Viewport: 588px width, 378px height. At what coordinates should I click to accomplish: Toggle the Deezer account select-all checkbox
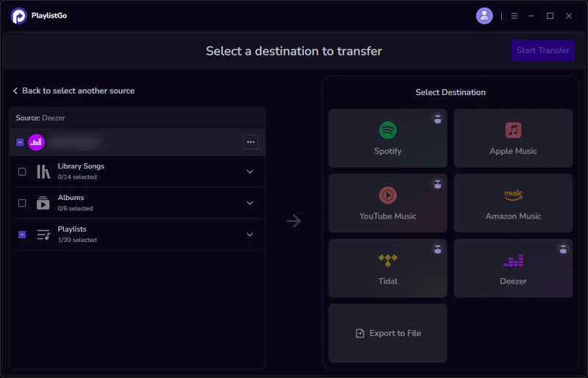[20, 142]
